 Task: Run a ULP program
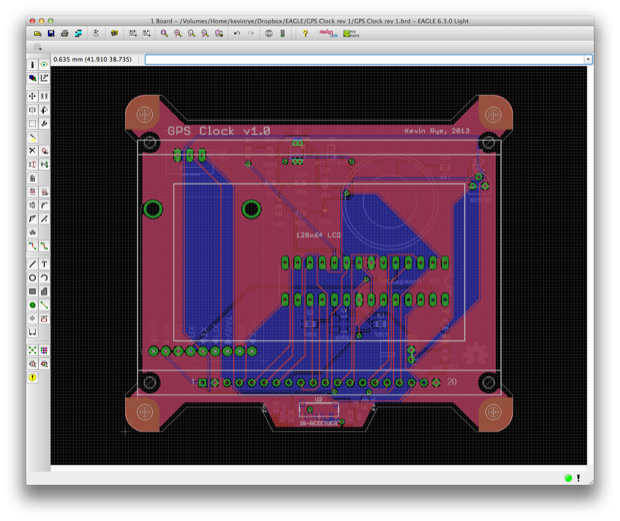coord(147,34)
